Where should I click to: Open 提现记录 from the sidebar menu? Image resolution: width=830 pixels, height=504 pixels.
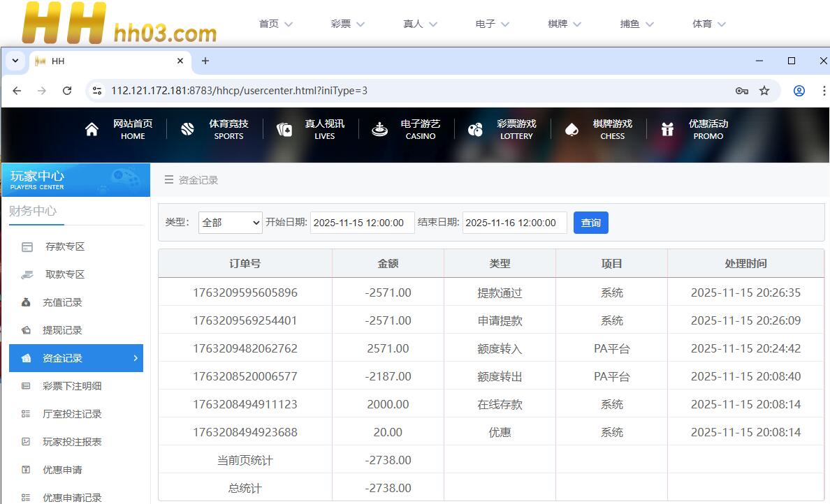tap(62, 330)
